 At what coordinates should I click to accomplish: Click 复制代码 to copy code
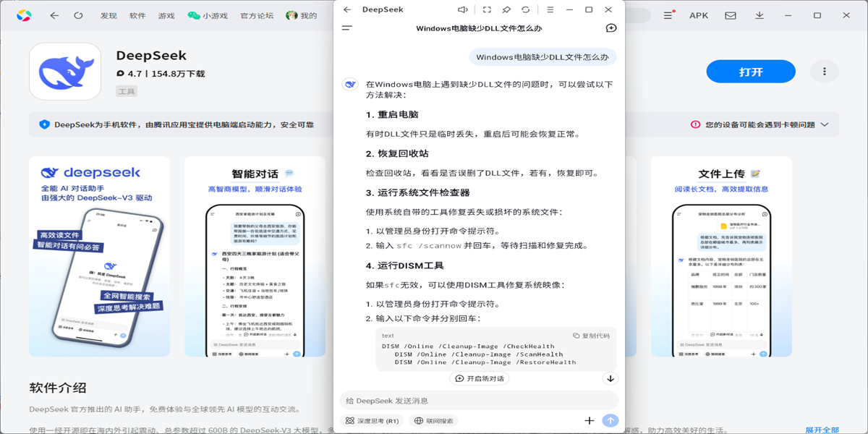[591, 336]
